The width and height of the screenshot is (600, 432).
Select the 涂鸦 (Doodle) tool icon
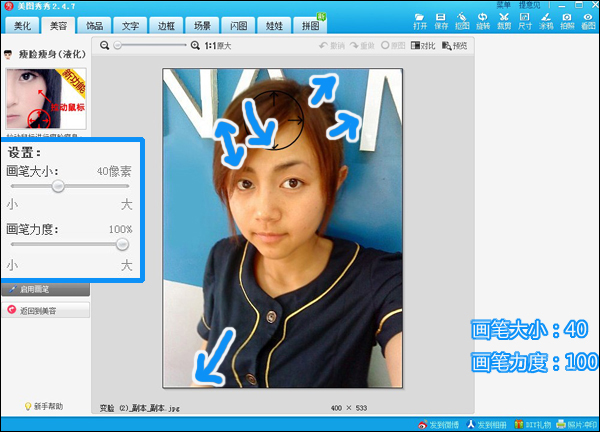pyautogui.click(x=546, y=21)
